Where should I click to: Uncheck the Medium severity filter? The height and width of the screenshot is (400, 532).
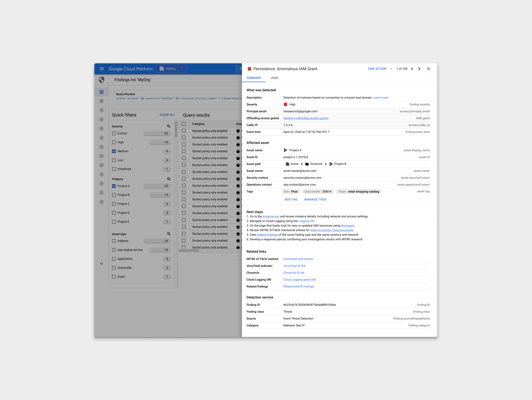point(114,151)
